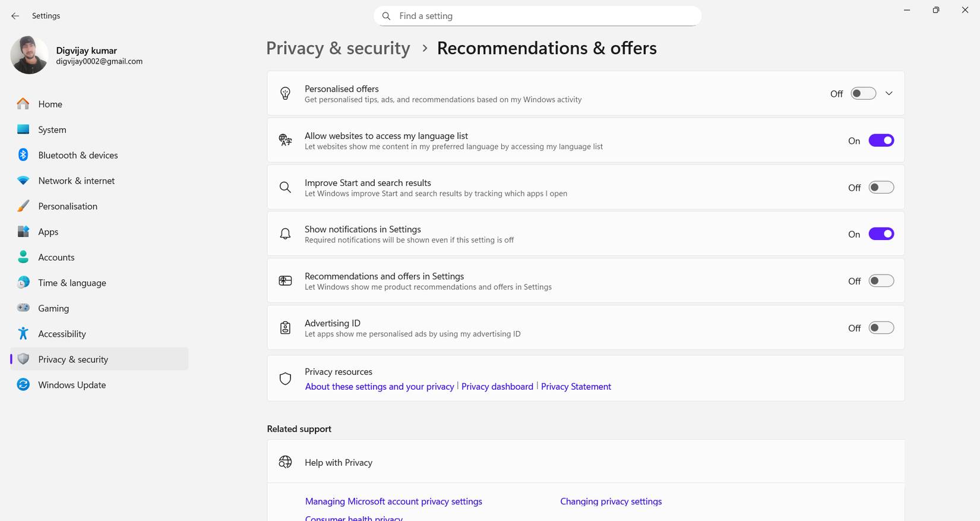Go to Privacy & security breadcrumb
Screen dimensions: 980x521
pos(338,48)
